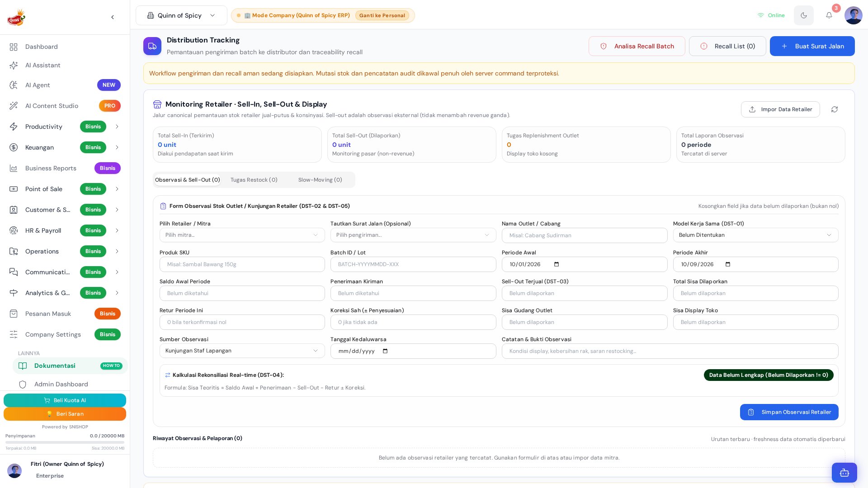Image resolution: width=868 pixels, height=488 pixels.
Task: Open the Recall List (0) button
Action: coord(727,46)
